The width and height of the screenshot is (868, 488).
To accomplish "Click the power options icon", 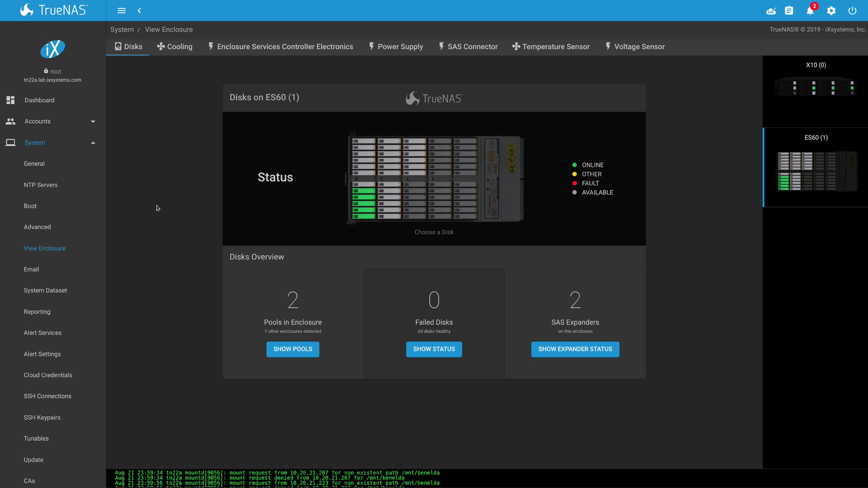I will 852,10.
